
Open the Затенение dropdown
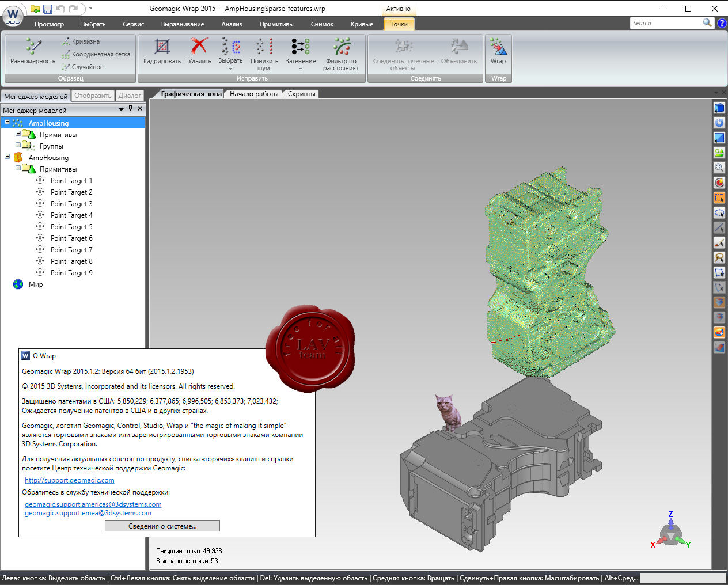tap(301, 54)
